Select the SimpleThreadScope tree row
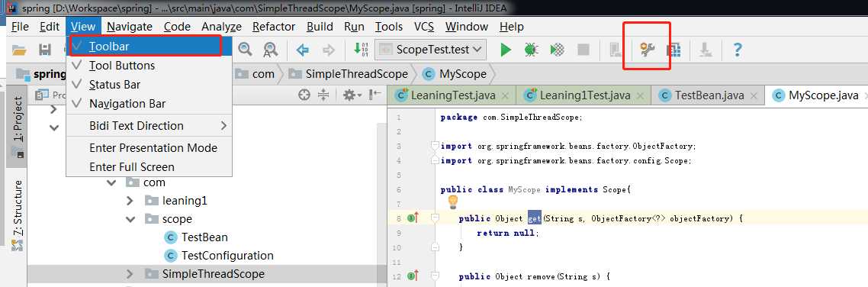This screenshot has width=868, height=287. click(207, 274)
